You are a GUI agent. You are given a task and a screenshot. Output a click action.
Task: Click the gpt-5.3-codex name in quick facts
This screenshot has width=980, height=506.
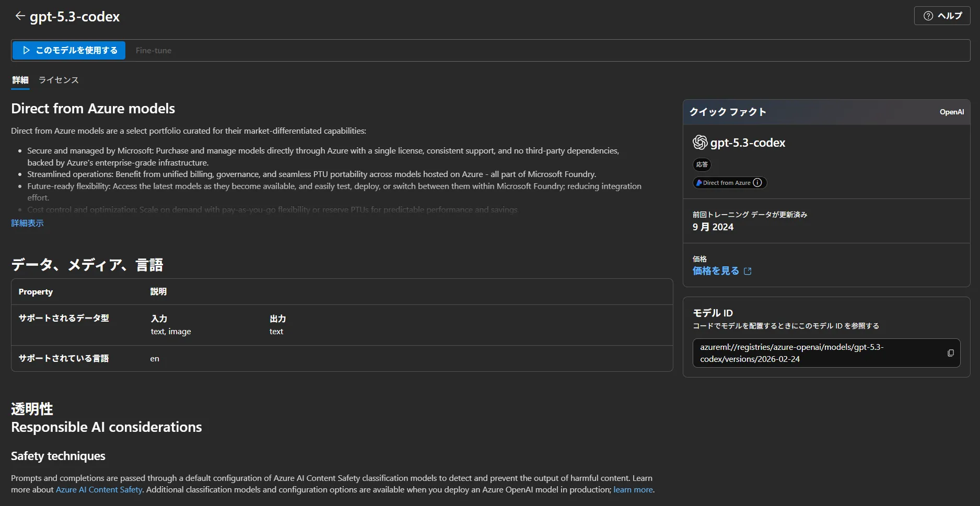748,143
